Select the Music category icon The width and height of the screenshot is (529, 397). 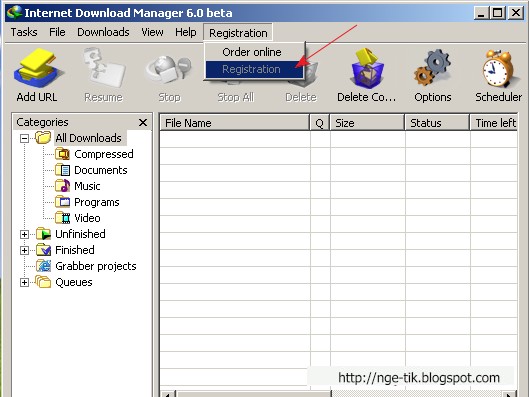(x=62, y=186)
